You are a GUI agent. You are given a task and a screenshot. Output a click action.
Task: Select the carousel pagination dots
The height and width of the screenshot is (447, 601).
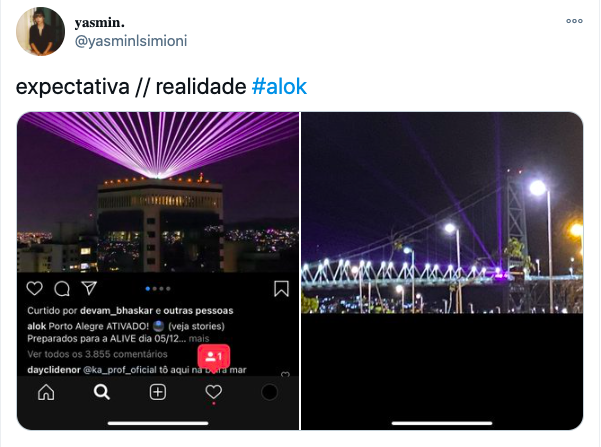[158, 289]
